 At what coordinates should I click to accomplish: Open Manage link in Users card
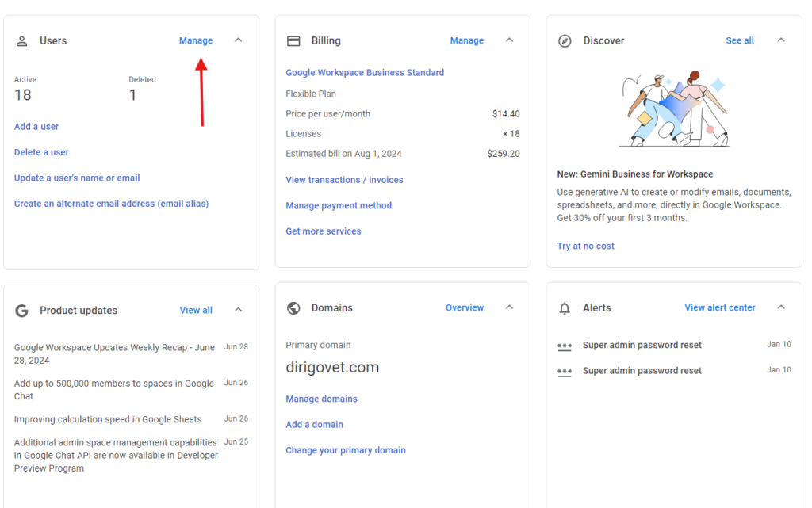(x=196, y=40)
